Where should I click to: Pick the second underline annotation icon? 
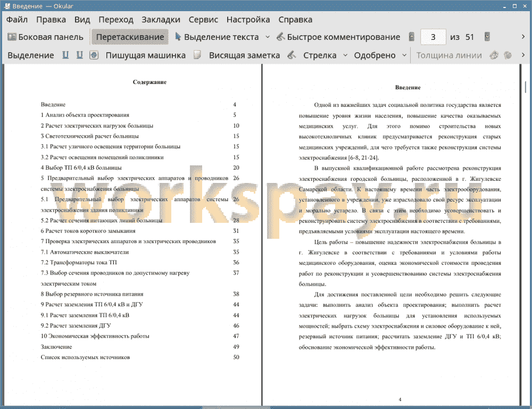pyautogui.click(x=80, y=55)
